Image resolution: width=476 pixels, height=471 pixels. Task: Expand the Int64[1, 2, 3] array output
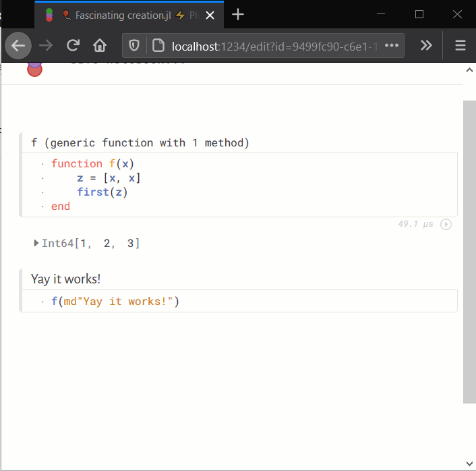[x=36, y=243]
